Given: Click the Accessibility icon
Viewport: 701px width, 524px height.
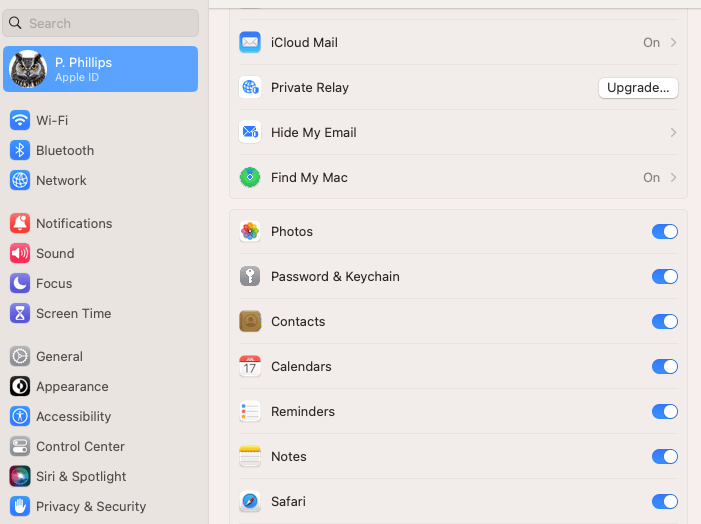Looking at the screenshot, I should pyautogui.click(x=20, y=416).
